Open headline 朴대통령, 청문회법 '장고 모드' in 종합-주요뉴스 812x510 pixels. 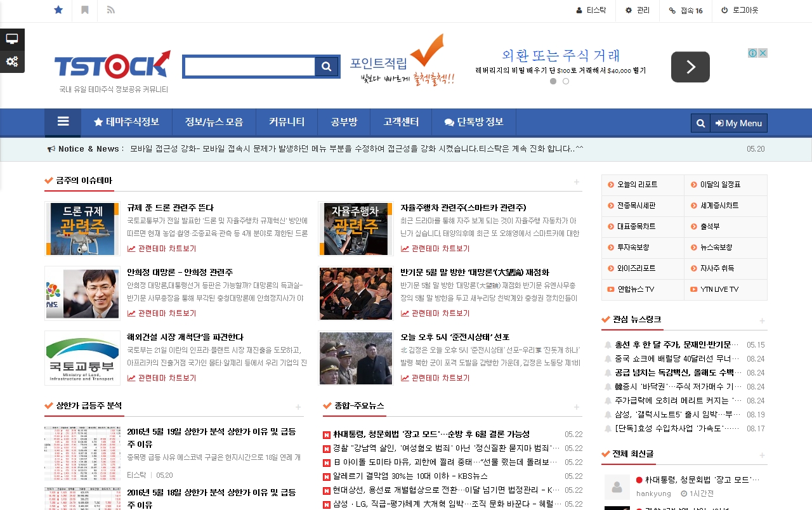[x=431, y=435]
